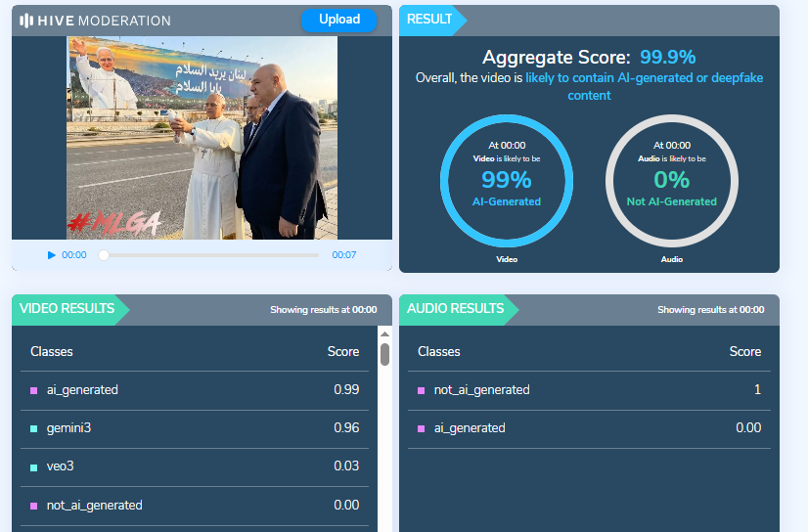Click the pink marker beside video ai_generated
This screenshot has height=532, width=808.
click(34, 390)
